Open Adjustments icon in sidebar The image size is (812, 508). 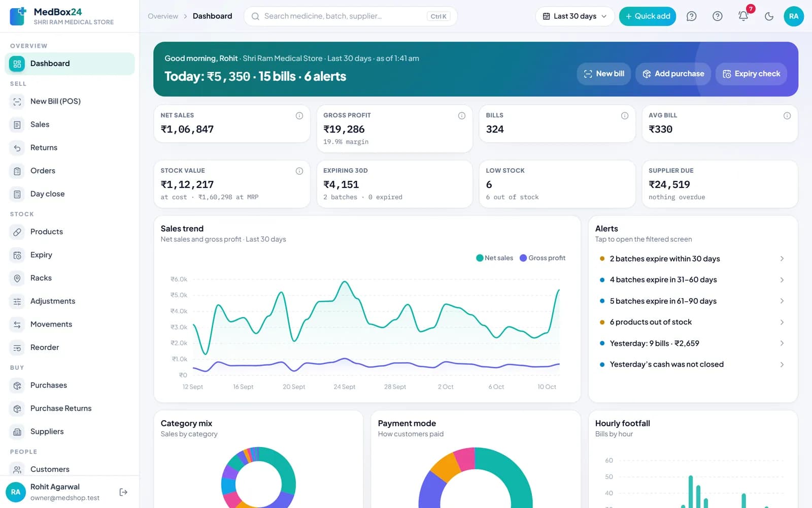pos(17,301)
